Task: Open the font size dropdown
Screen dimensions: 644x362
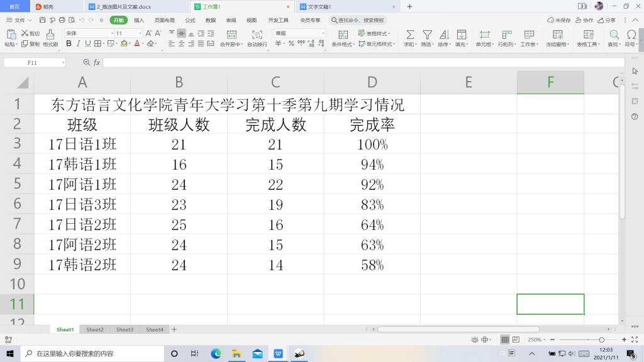Action: click(139, 33)
